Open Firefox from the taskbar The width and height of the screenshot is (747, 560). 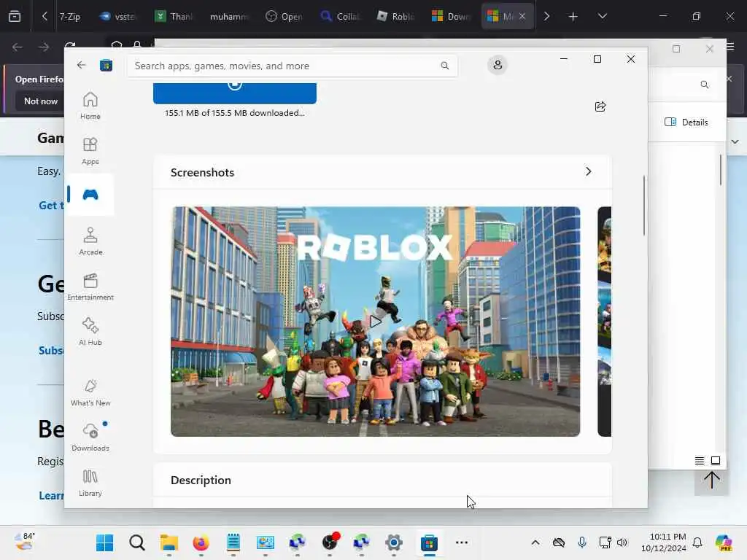[201, 542]
